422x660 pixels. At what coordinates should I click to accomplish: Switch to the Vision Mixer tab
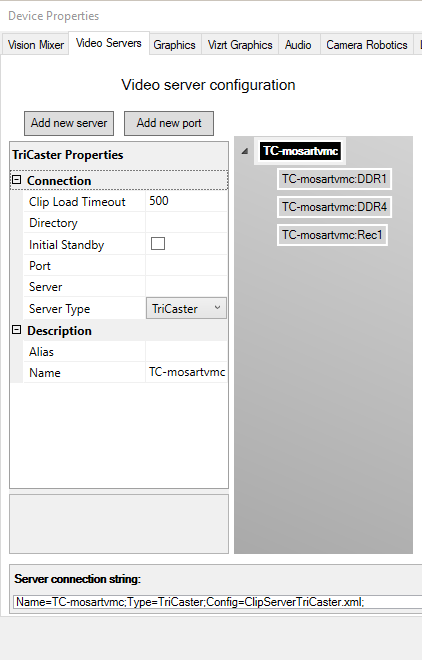35,45
